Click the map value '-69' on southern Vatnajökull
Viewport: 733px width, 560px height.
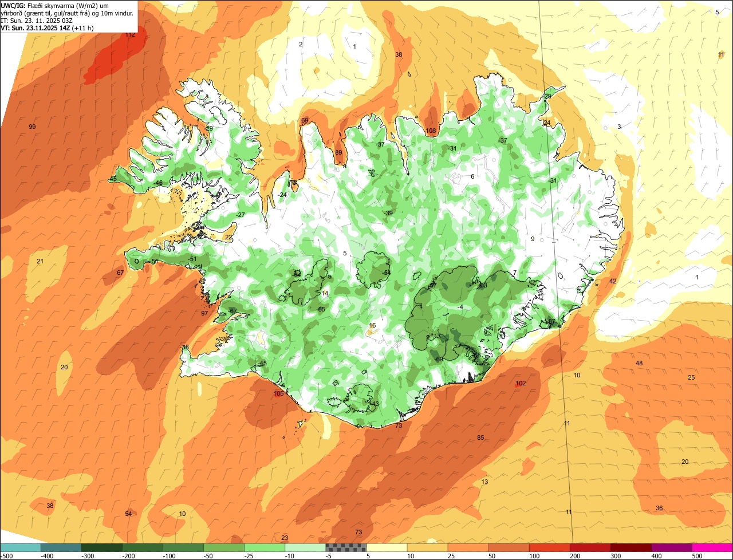[439, 359]
